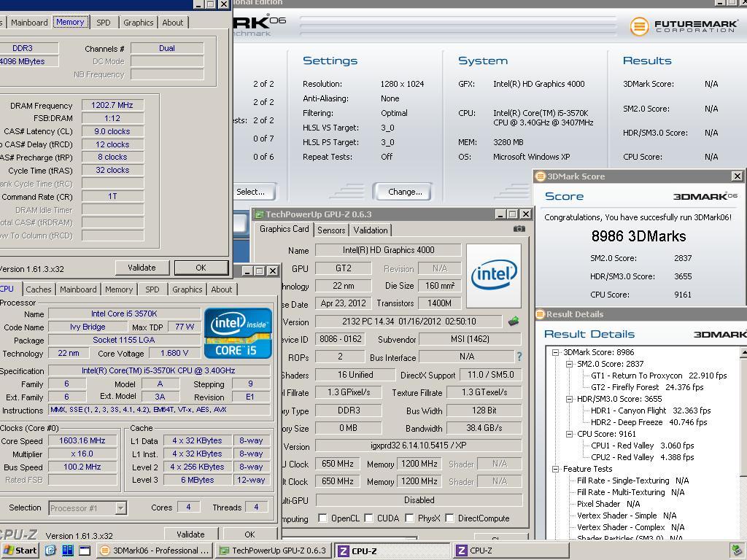Click the Futuremark logo icon
This screenshot has height=560, width=747.
coord(639,26)
